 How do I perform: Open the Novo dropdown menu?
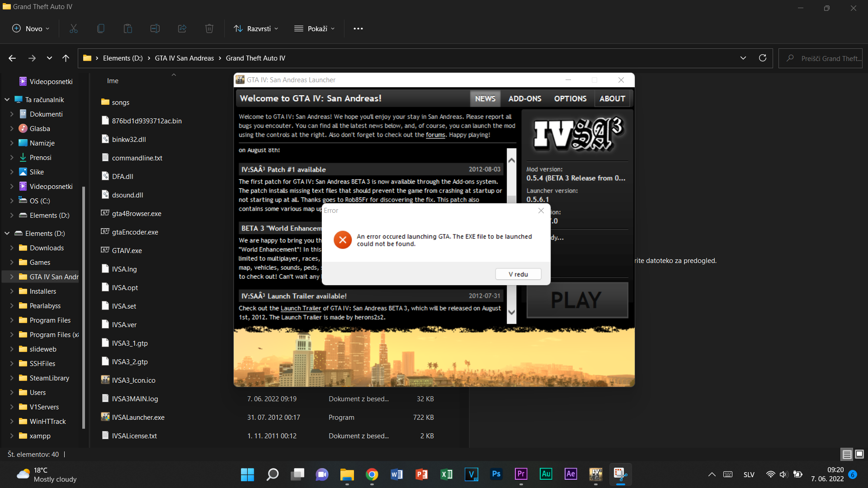pyautogui.click(x=31, y=28)
